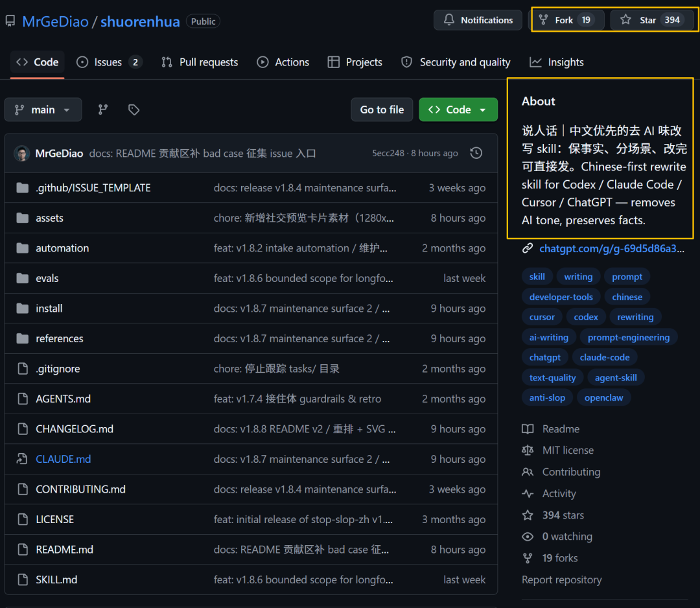Open CLAUDE.md symlink file
Image resolution: width=700 pixels, height=608 pixels.
point(64,459)
